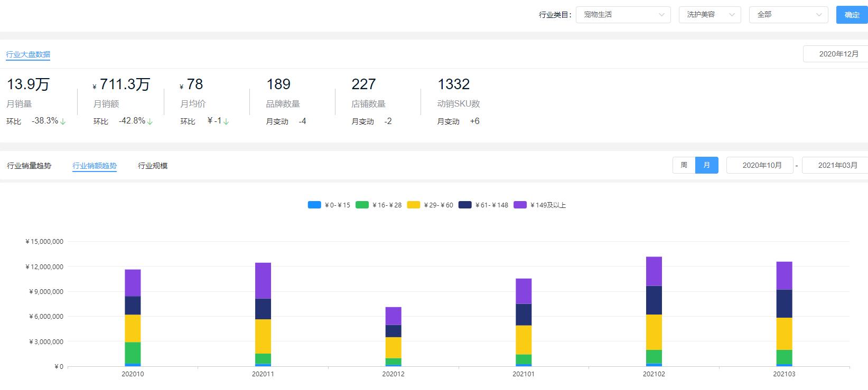Click the 711.3万 monthly revenue value

click(x=125, y=84)
